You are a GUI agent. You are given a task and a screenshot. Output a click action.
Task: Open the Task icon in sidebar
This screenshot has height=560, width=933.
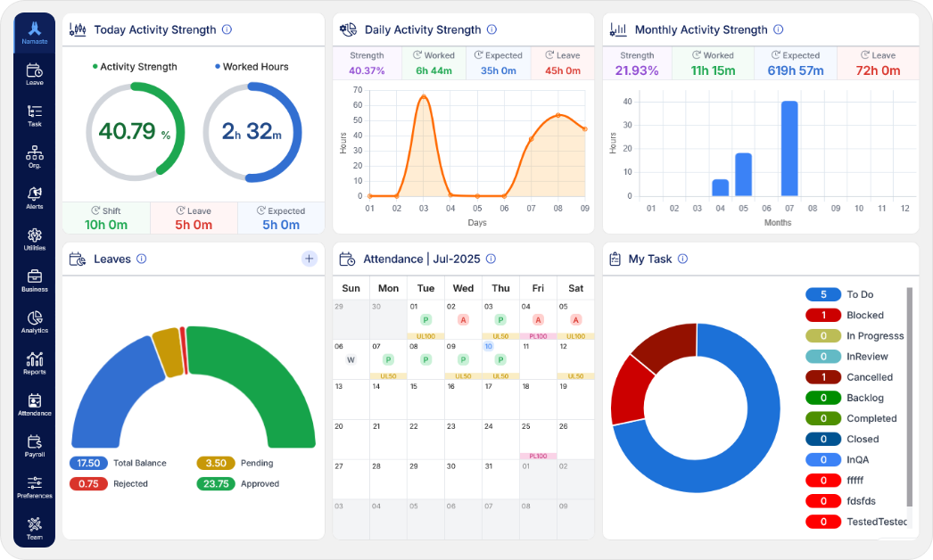34,115
